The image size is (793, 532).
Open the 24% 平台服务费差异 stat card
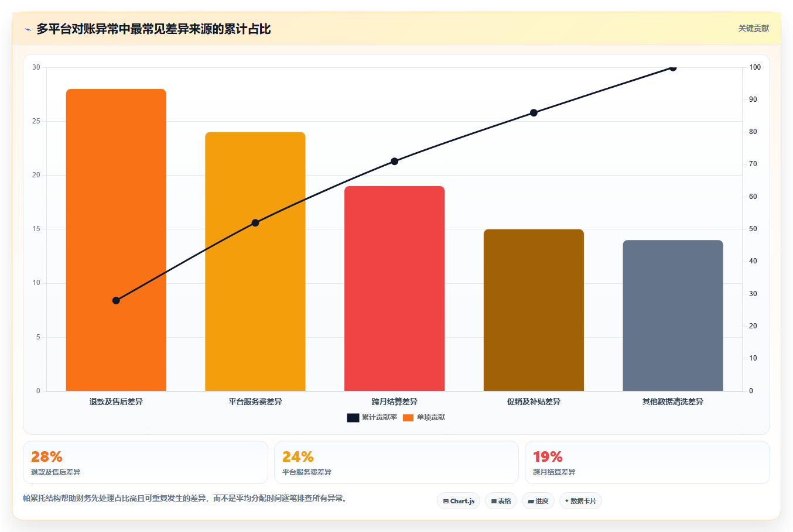tap(396, 462)
